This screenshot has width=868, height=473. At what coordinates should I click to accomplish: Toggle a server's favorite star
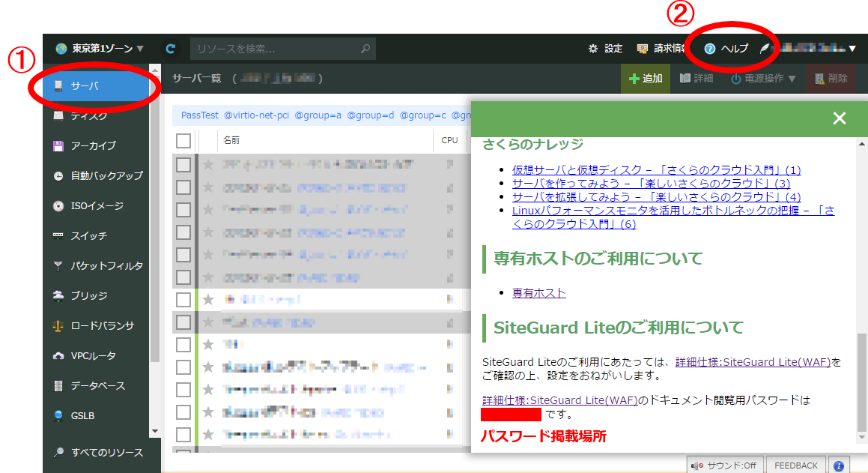[x=207, y=163]
